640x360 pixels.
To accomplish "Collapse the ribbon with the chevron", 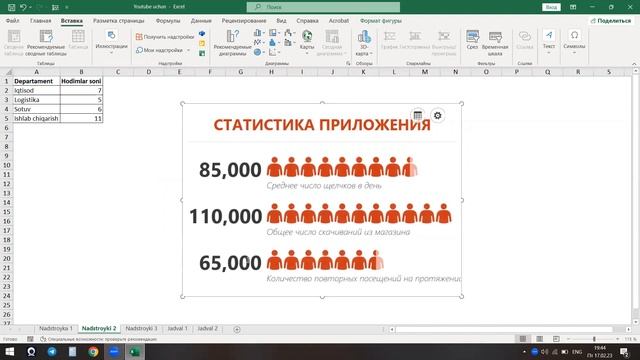I will 634,64.
